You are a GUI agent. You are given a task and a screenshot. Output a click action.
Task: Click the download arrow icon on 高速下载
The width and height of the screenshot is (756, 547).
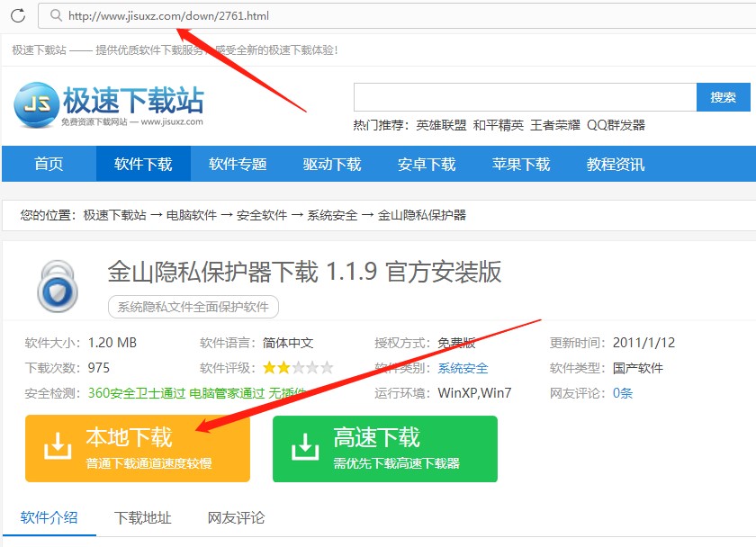[305, 446]
